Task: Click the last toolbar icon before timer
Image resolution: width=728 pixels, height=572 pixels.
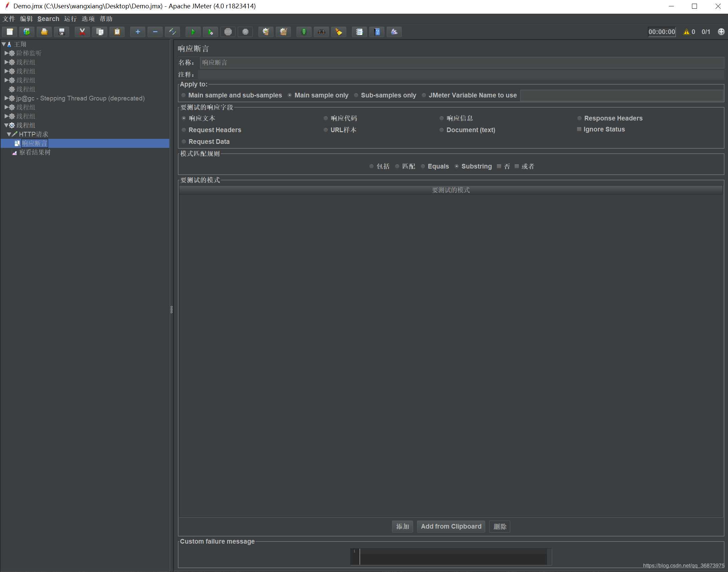Action: [394, 32]
